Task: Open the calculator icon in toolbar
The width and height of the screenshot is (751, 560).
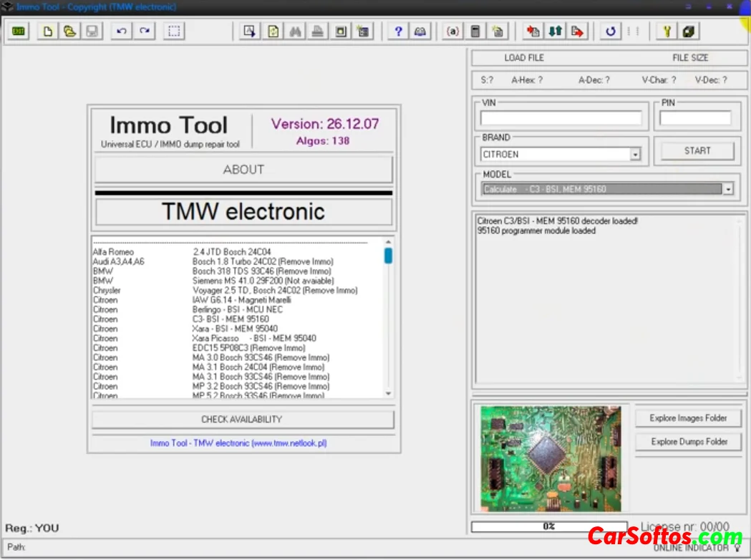Action: pyautogui.click(x=475, y=32)
